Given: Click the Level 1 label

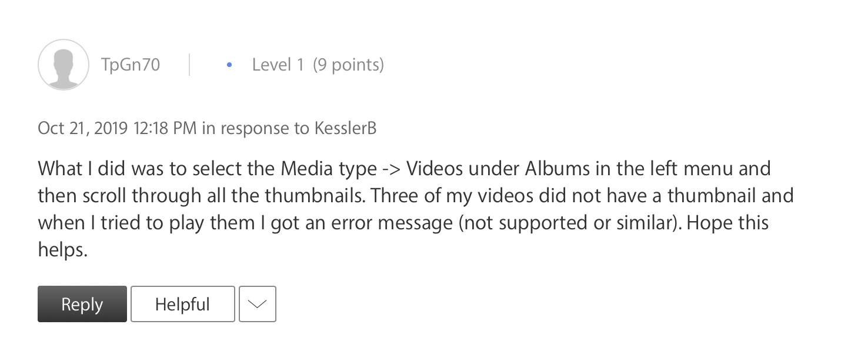Looking at the screenshot, I should tap(278, 65).
